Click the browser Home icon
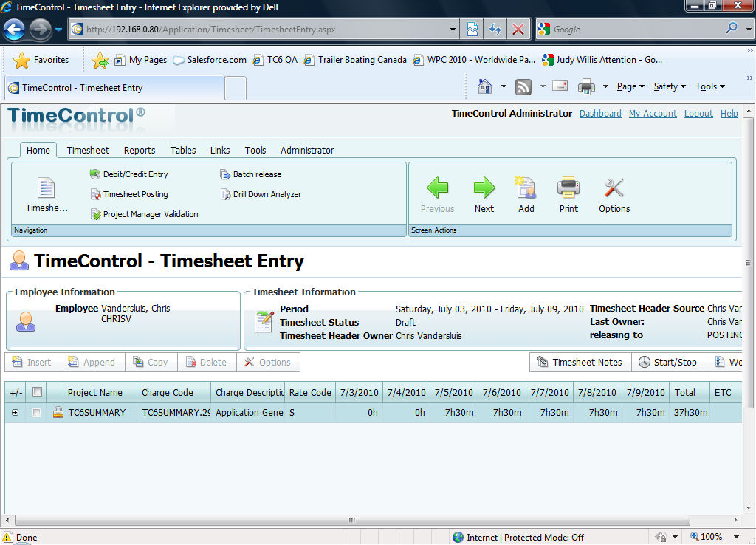 click(484, 86)
